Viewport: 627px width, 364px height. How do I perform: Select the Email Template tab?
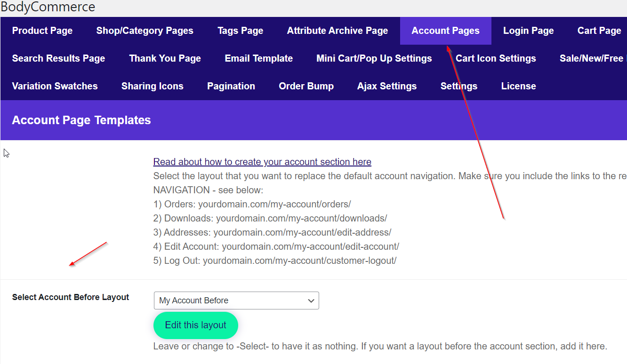coord(258,59)
